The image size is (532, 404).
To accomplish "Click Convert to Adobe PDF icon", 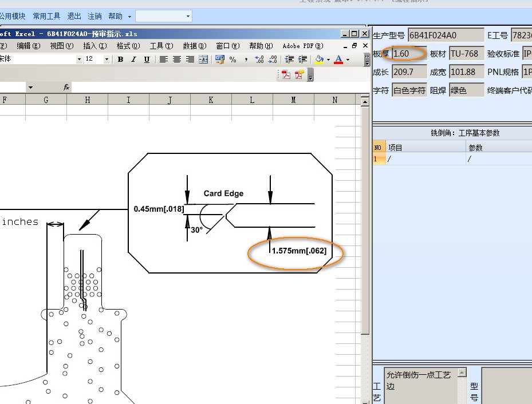I will tap(286, 74).
